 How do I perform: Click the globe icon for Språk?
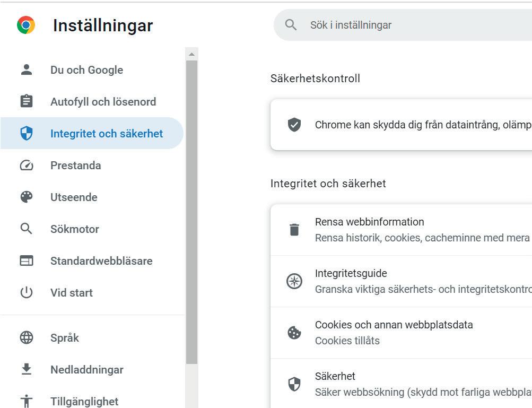click(x=27, y=338)
